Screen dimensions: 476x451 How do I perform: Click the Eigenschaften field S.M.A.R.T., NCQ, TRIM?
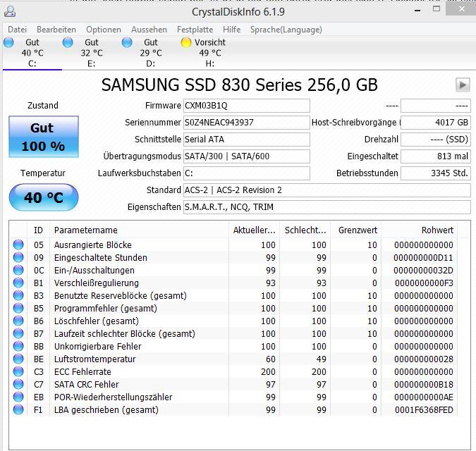point(327,207)
